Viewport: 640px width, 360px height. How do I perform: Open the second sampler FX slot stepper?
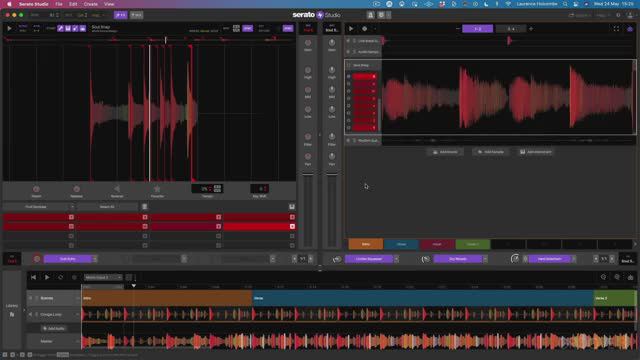184,259
